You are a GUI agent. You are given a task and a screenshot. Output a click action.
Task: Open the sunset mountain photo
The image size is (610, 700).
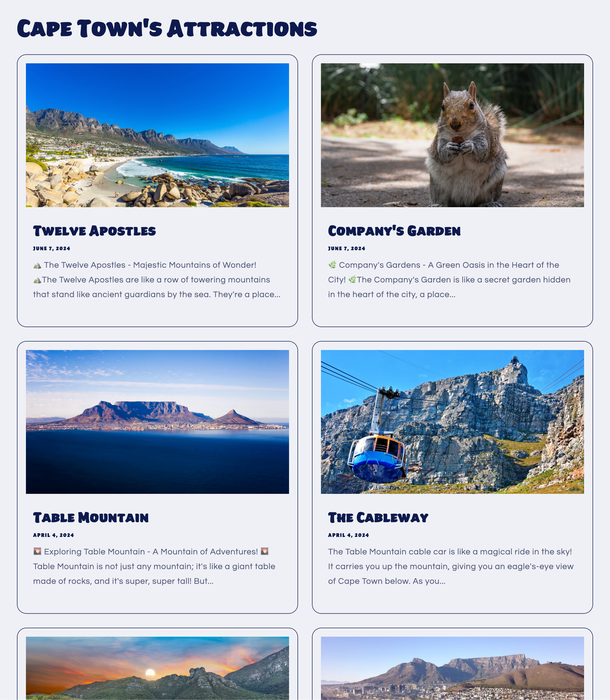point(157,668)
